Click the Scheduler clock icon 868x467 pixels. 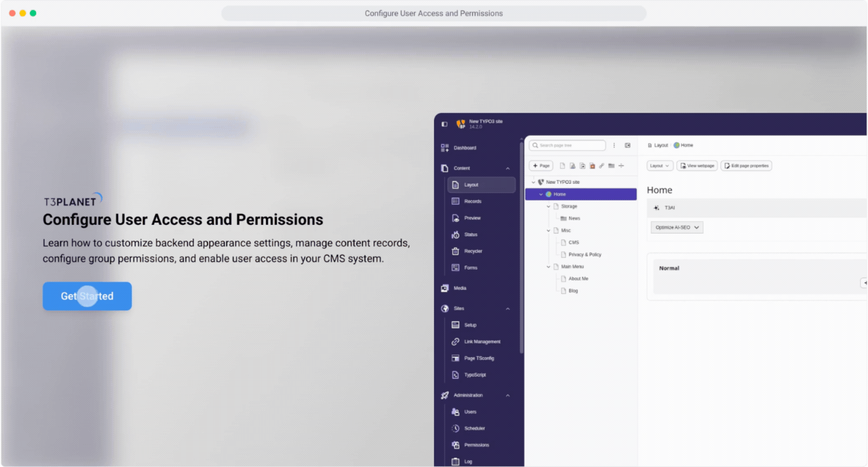tap(456, 429)
